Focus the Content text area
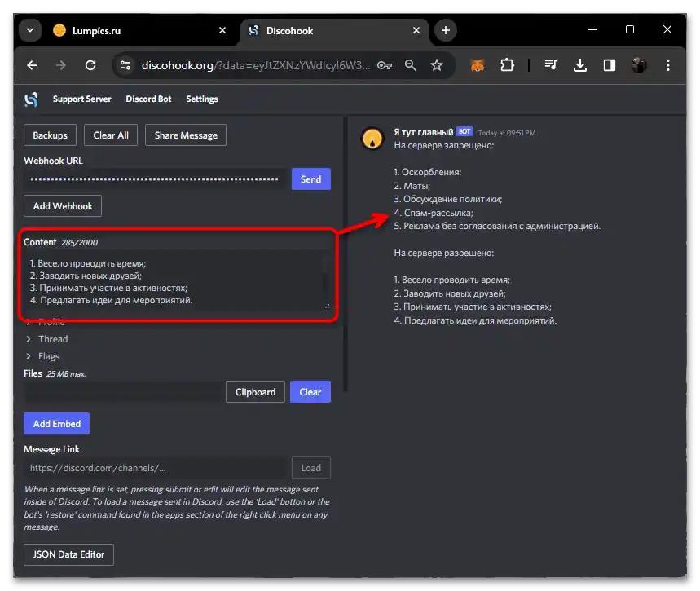Screen dimensions: 700x591 click(x=177, y=280)
